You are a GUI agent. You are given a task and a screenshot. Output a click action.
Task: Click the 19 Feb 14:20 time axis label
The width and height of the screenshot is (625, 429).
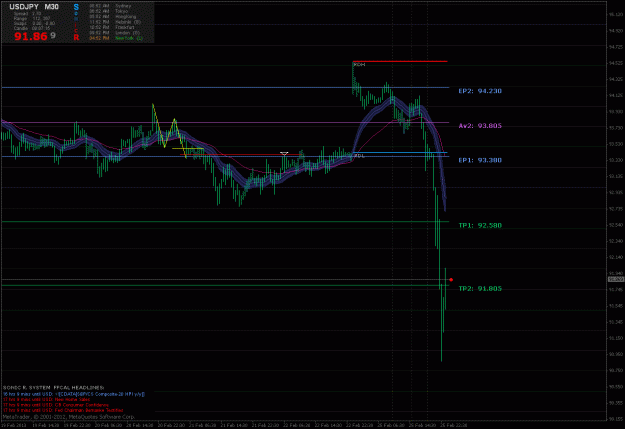point(45,425)
